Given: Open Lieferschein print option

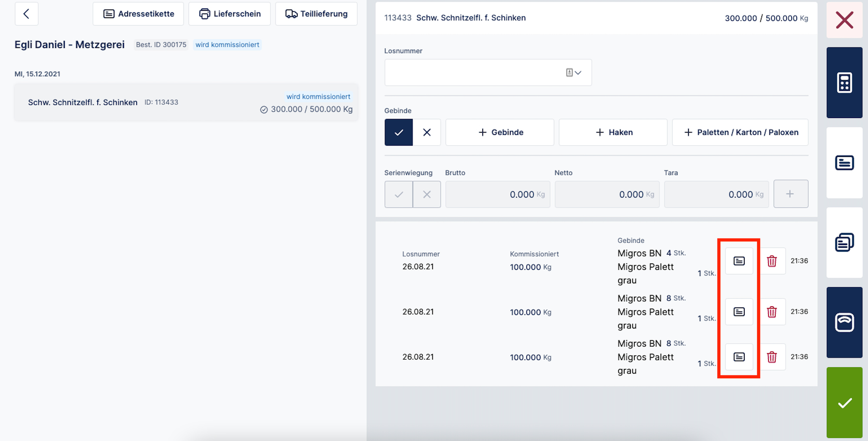Looking at the screenshot, I should click(230, 14).
